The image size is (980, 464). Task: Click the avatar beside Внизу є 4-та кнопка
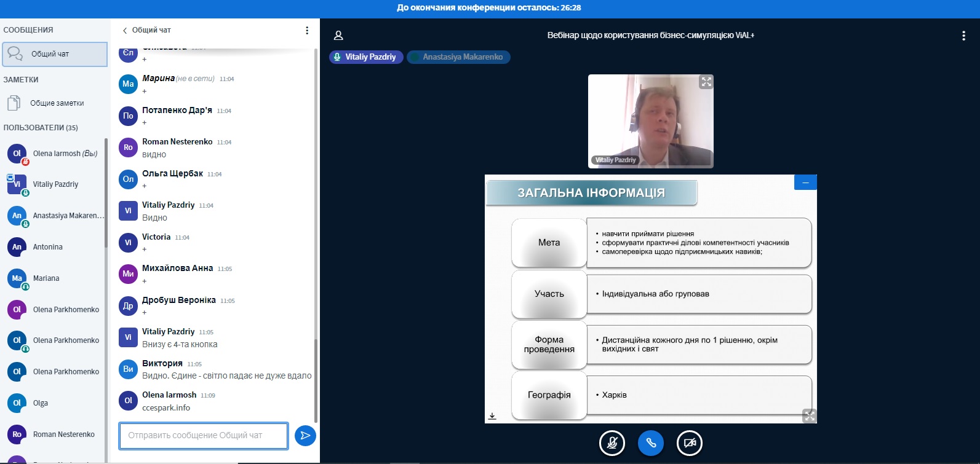point(128,337)
